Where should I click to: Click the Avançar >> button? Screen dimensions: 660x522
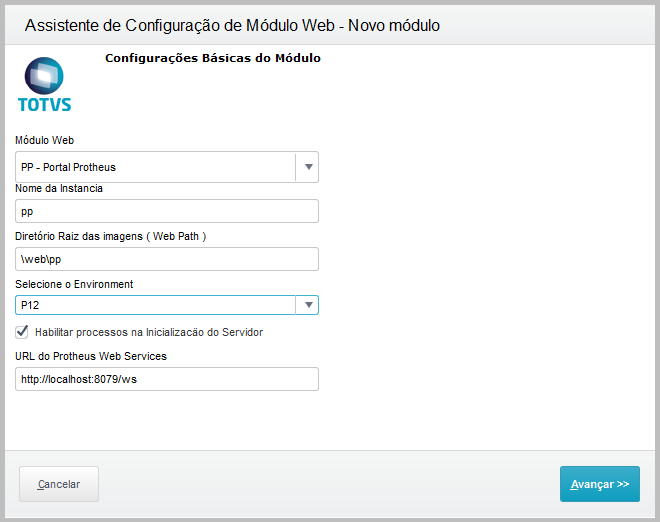[x=599, y=484]
